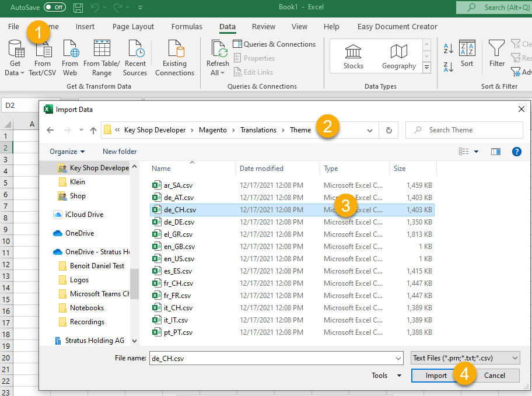Screen dimensions: 532x396
Task: Select the Stocks data type
Action: pos(353,57)
